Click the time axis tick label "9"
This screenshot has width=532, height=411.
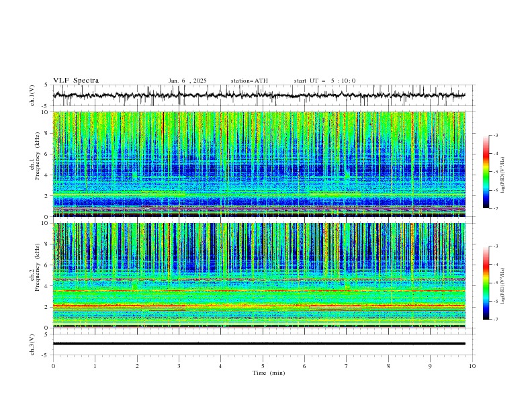click(430, 366)
